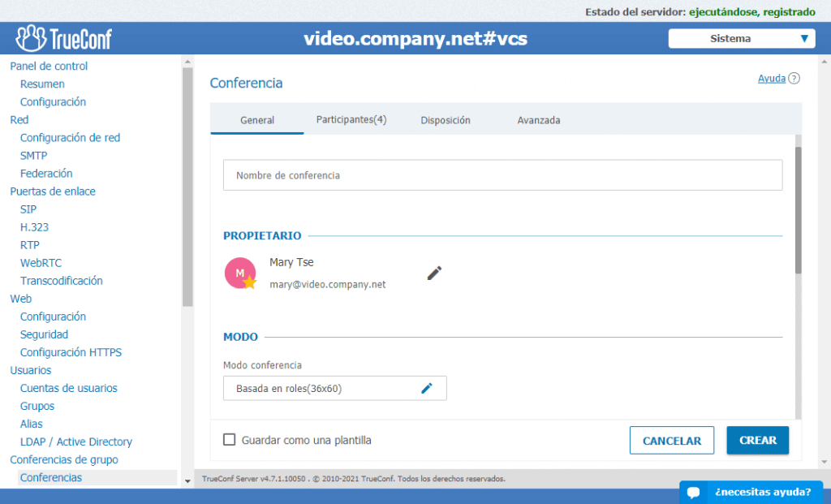
Task: Enable the plantilla checkbox before creating
Action: [228, 439]
